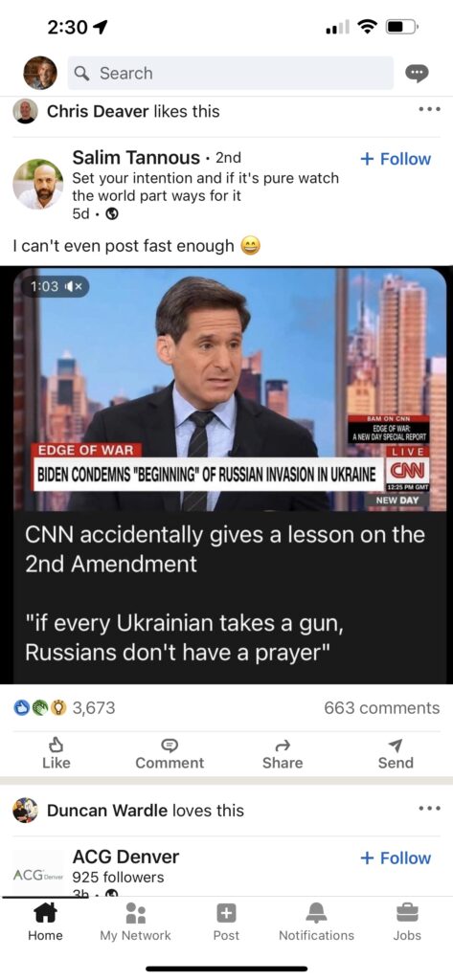Tap the Search input field
Image resolution: width=453 pixels, height=980 pixels.
tap(230, 73)
